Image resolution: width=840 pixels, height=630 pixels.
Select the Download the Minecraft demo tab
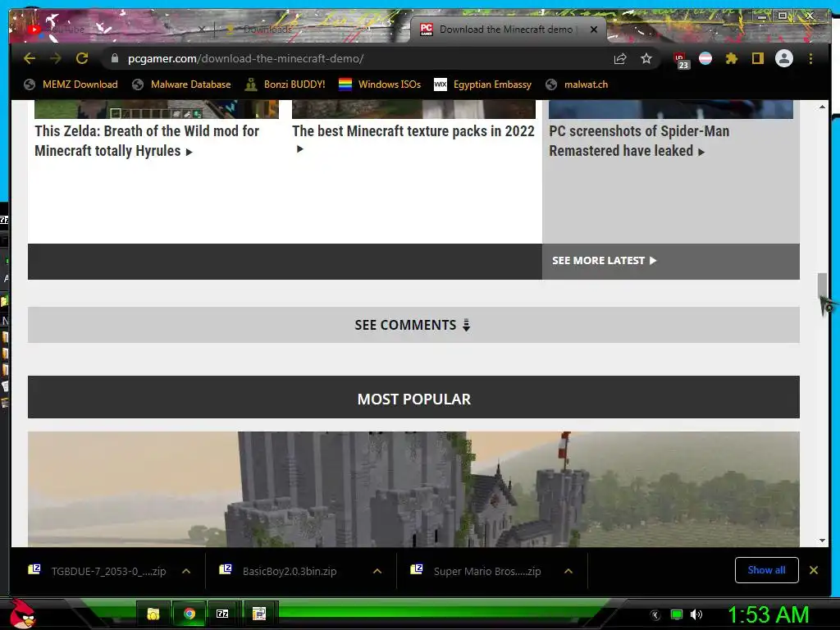pos(508,30)
